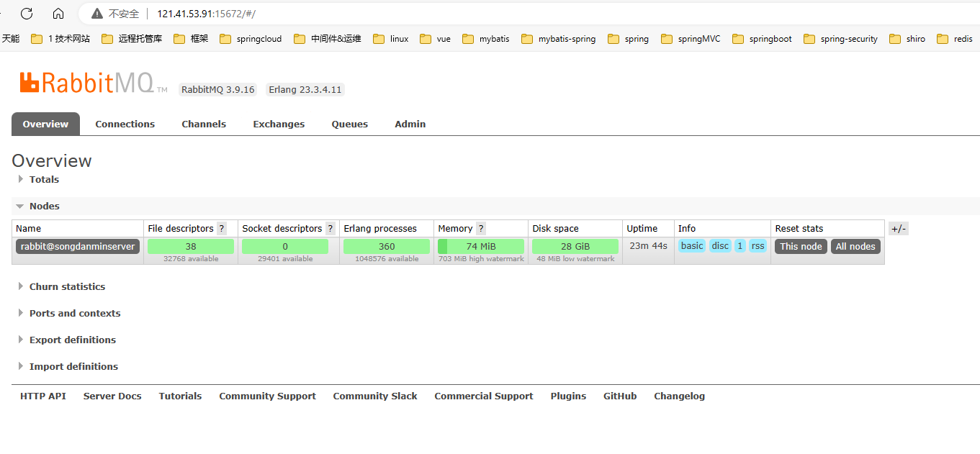Open the springboot bookmark folder

point(762,39)
